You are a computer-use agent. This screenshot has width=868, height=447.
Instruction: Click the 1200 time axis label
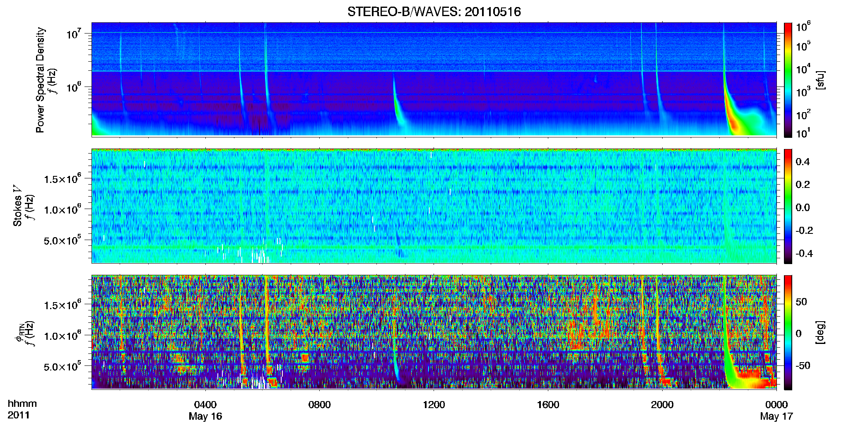pos(434,405)
